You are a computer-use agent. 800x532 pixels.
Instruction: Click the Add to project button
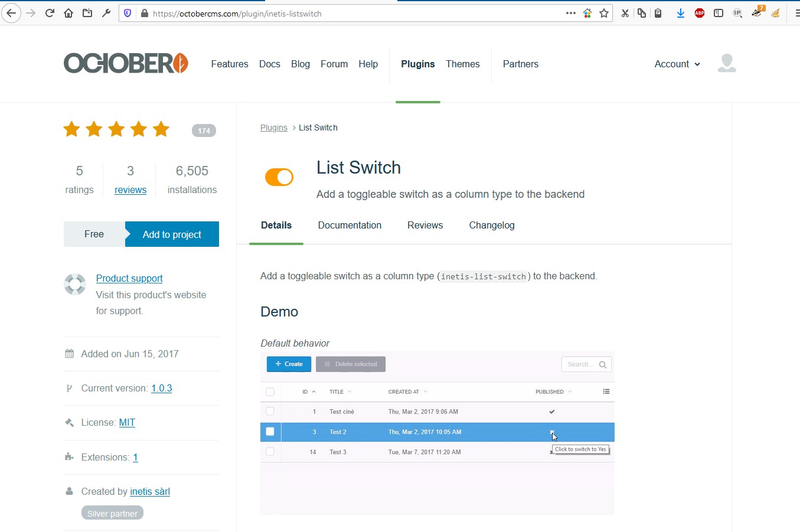pyautogui.click(x=172, y=234)
